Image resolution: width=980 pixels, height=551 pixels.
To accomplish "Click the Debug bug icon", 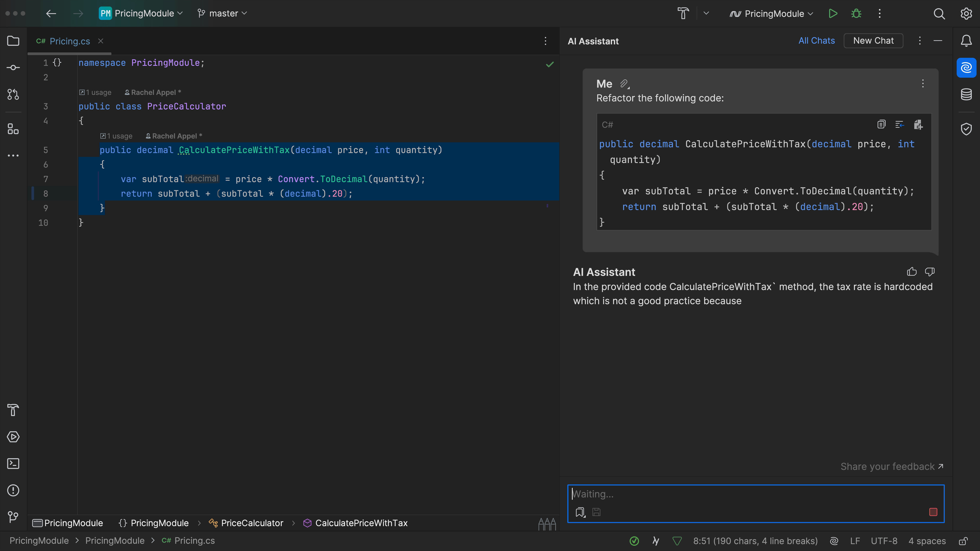I will click(856, 14).
